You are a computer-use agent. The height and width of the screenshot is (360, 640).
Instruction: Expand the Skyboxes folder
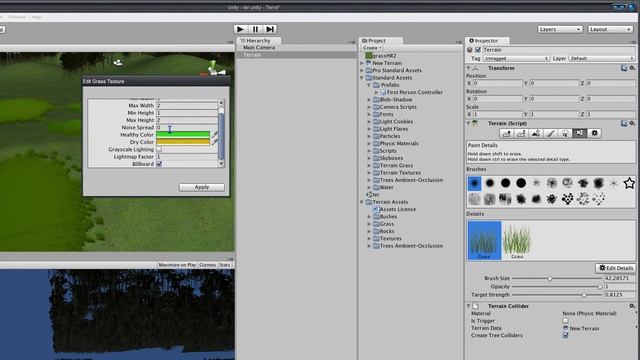click(369, 158)
